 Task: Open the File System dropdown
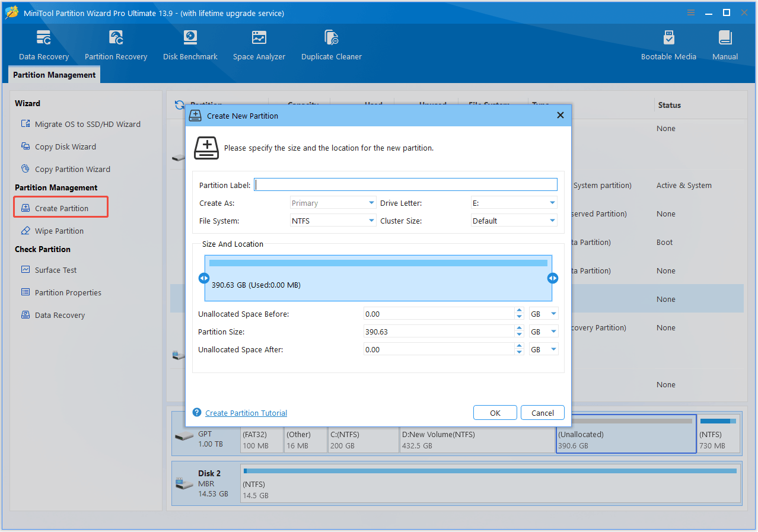pyautogui.click(x=333, y=221)
